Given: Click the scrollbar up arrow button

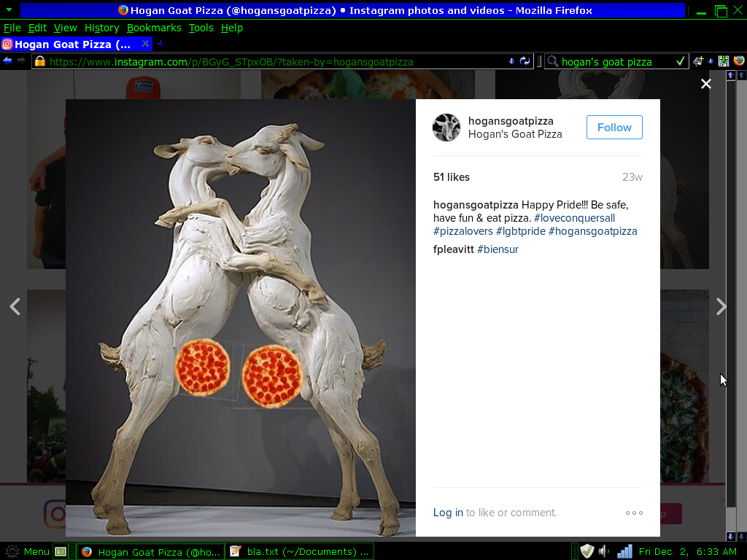Looking at the screenshot, I should point(731,75).
